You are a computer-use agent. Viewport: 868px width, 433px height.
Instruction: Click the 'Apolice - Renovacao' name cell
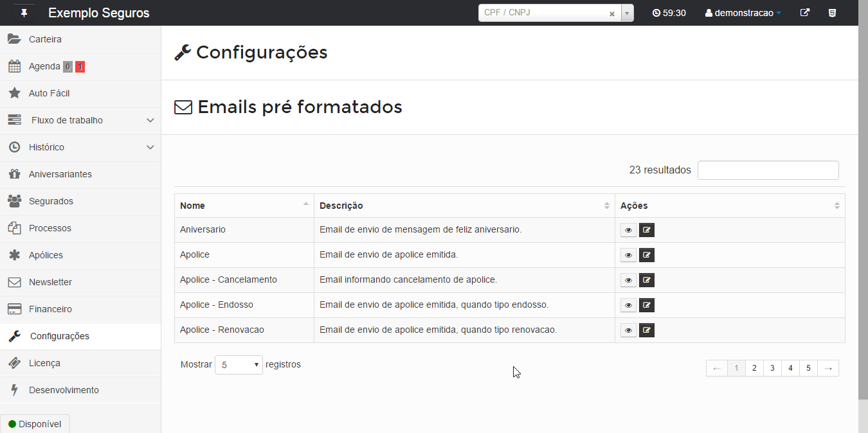click(x=244, y=330)
